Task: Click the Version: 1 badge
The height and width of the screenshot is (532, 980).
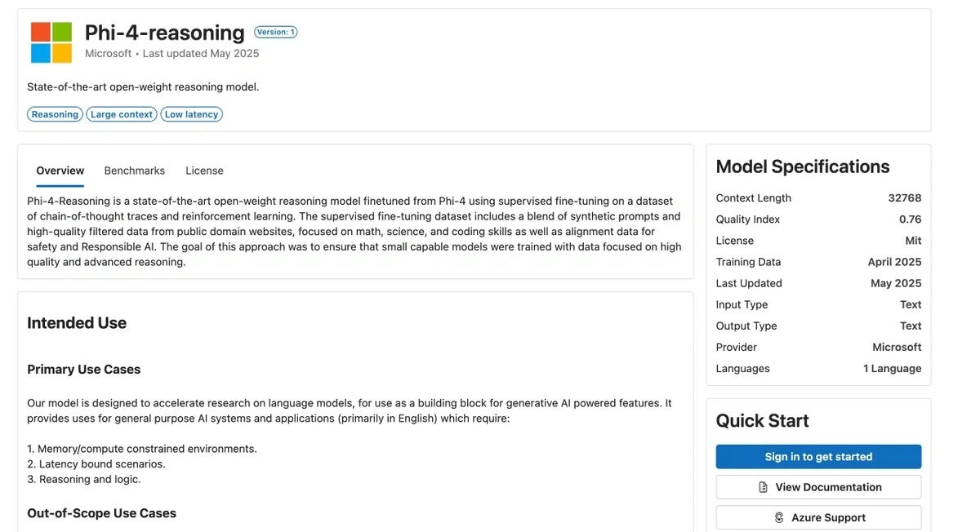Action: pos(275,32)
